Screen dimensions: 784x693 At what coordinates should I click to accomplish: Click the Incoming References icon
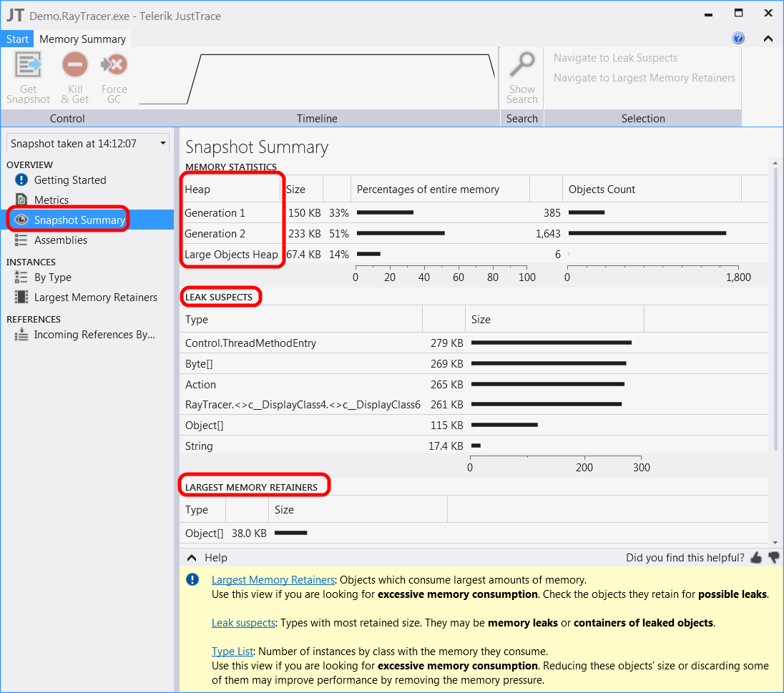pyautogui.click(x=21, y=335)
